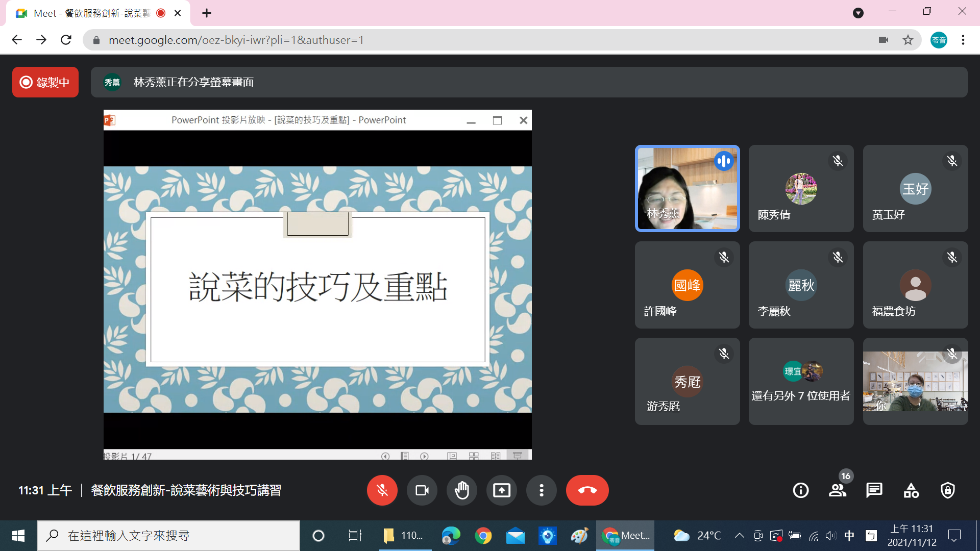Open the chat panel icon

point(874,490)
